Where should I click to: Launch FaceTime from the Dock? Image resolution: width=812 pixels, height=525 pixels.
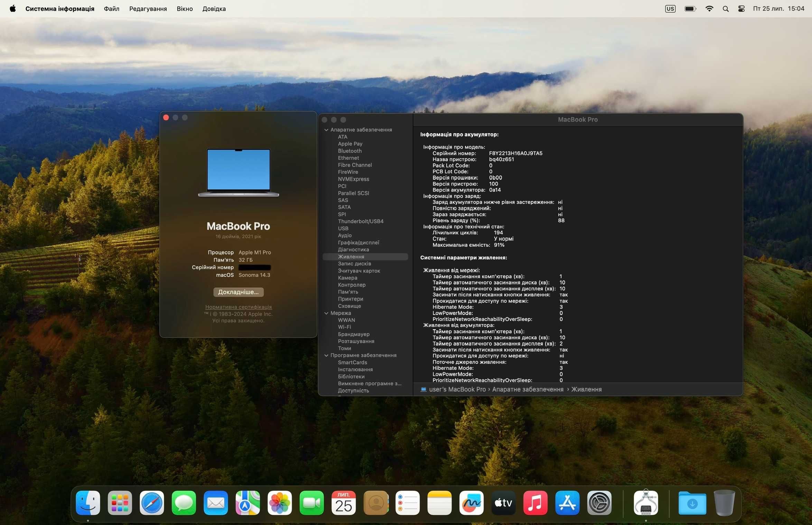(311, 503)
